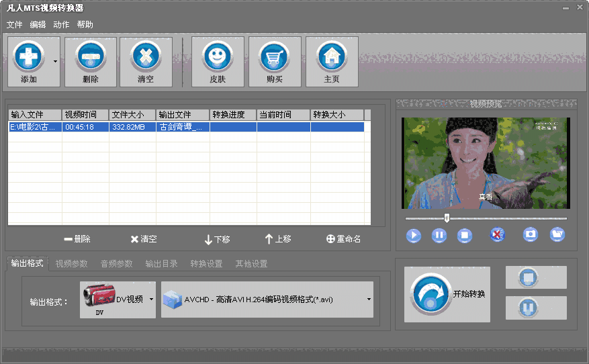The height and width of the screenshot is (364, 589).
Task: Click the 删除 (Delete) toolbar icon
Action: [90, 61]
